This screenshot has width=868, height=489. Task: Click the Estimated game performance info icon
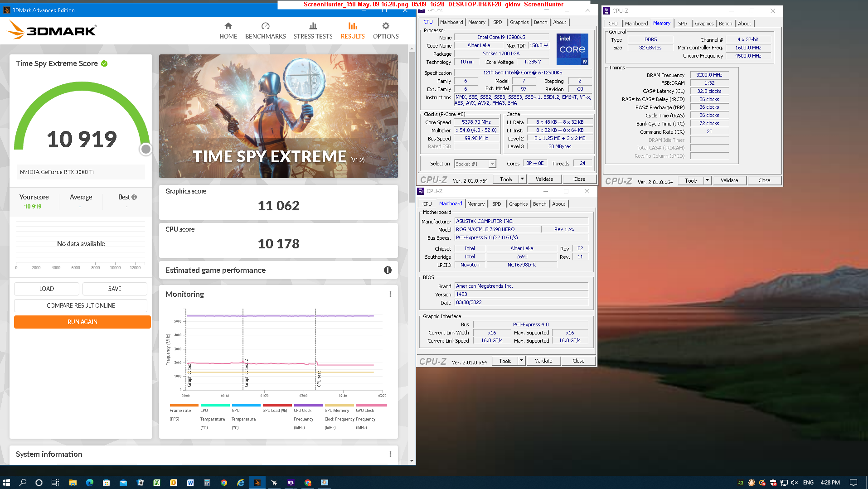[x=388, y=270]
